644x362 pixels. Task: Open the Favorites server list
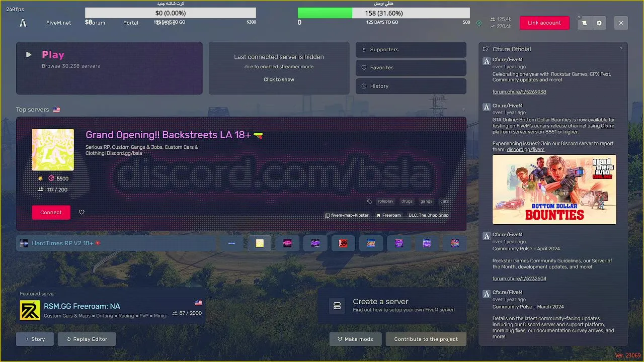pyautogui.click(x=411, y=67)
